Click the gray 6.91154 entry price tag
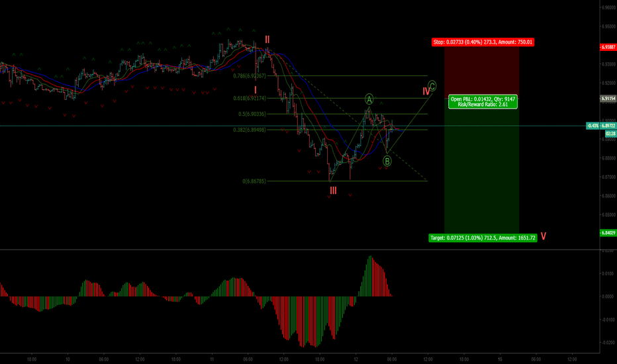 pyautogui.click(x=608, y=99)
